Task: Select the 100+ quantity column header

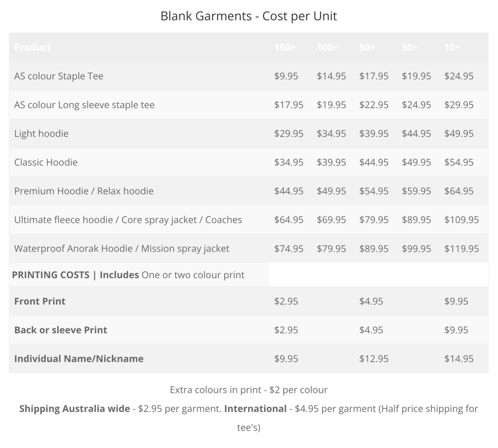Action: click(x=327, y=47)
